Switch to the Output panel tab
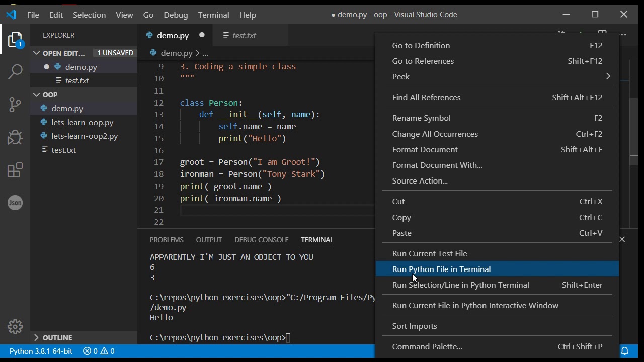 point(209,240)
